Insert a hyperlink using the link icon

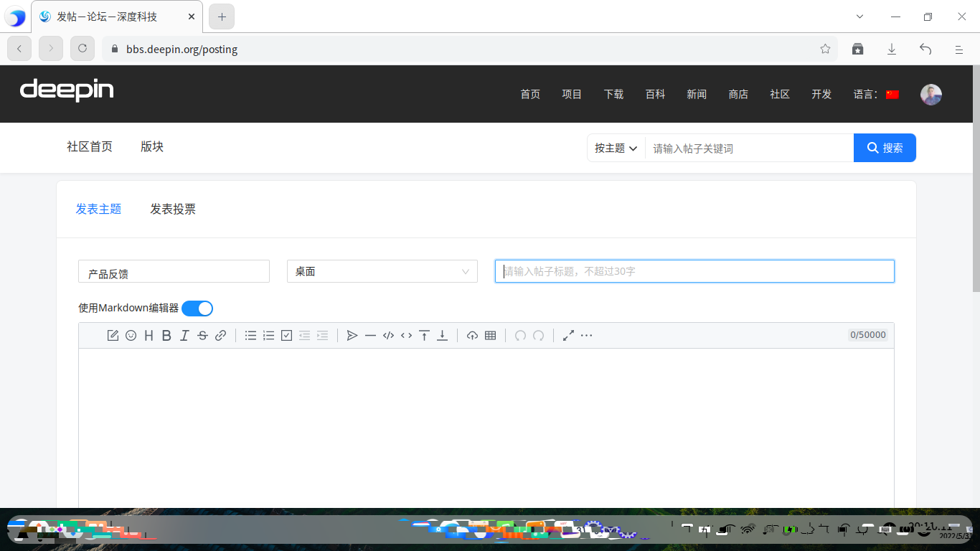(x=220, y=335)
